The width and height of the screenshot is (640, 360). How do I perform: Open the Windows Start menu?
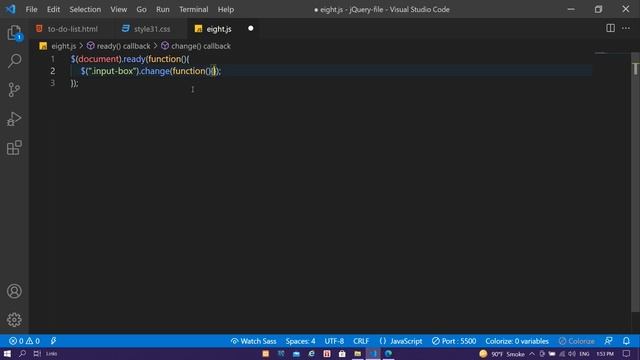[7, 353]
